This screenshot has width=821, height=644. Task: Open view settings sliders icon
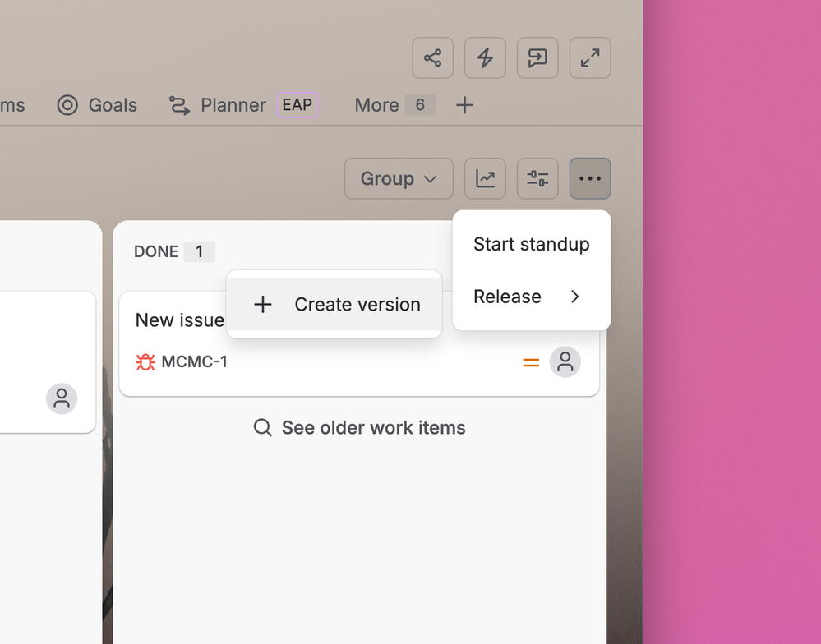click(537, 178)
